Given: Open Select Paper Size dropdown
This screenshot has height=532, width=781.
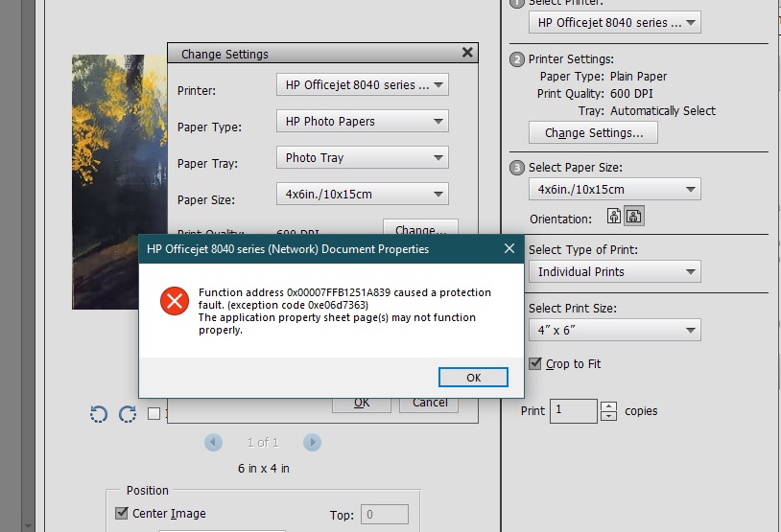Looking at the screenshot, I should [x=615, y=189].
